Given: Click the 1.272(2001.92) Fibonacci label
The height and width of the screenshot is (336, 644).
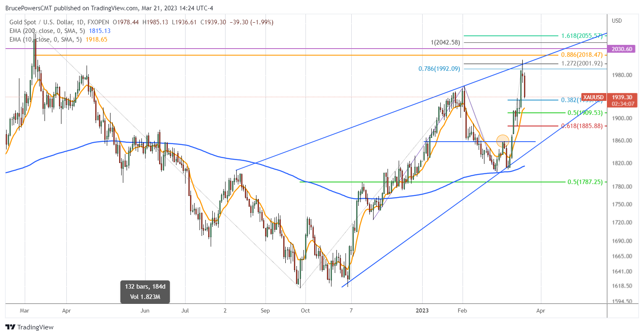Looking at the screenshot, I should pyautogui.click(x=582, y=63).
